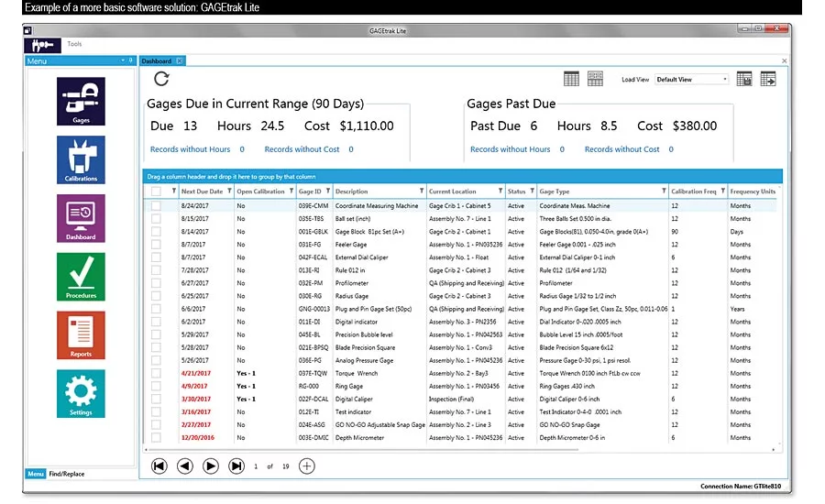Open the Tools menu

coord(74,44)
